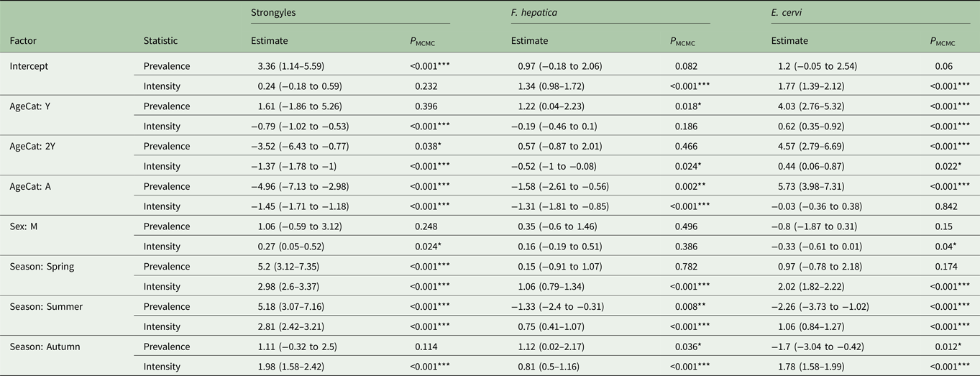Click the Factor column header
Viewport: 980px width, 376px height.
point(24,41)
